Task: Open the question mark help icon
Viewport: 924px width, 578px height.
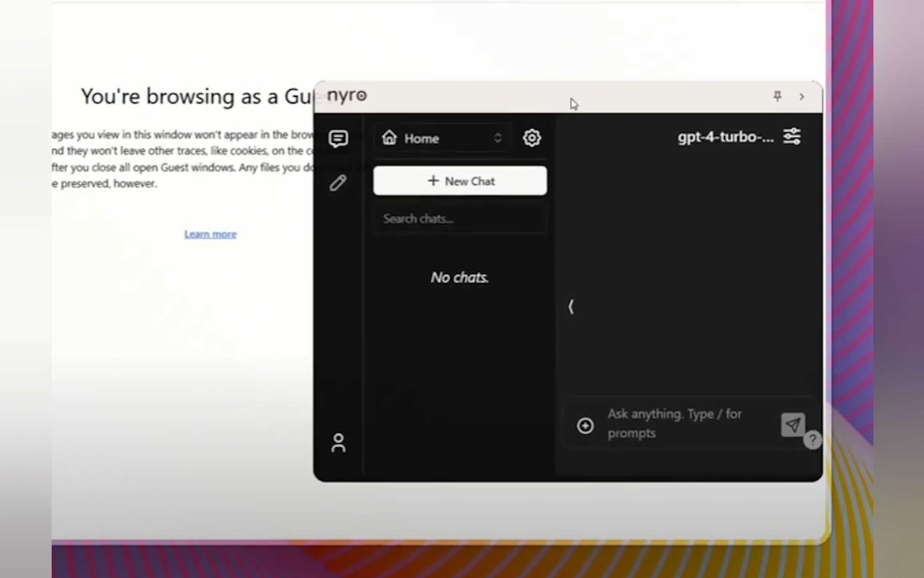Action: pos(812,440)
